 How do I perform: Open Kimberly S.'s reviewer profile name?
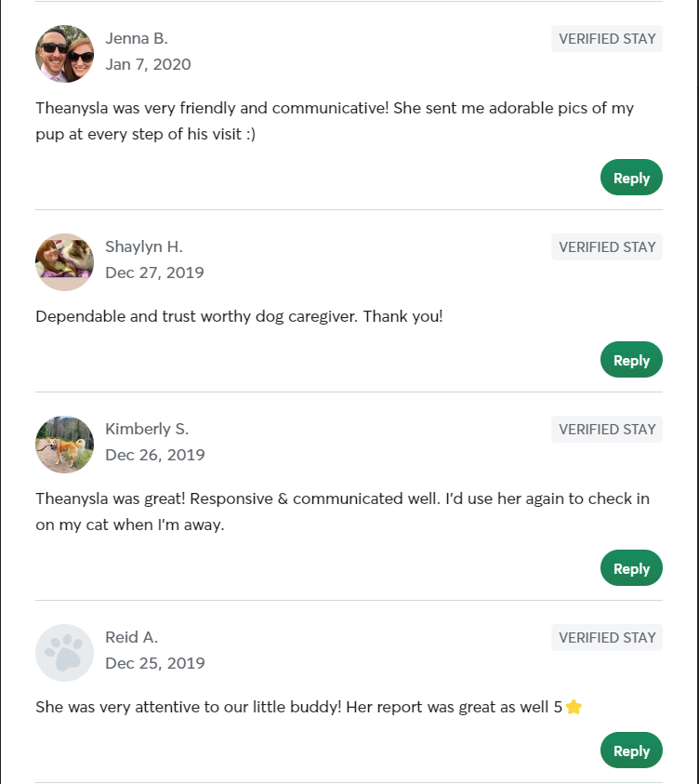tap(147, 429)
